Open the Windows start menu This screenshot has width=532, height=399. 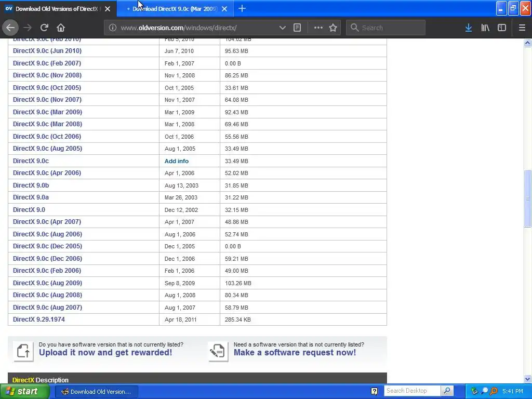coord(24,392)
